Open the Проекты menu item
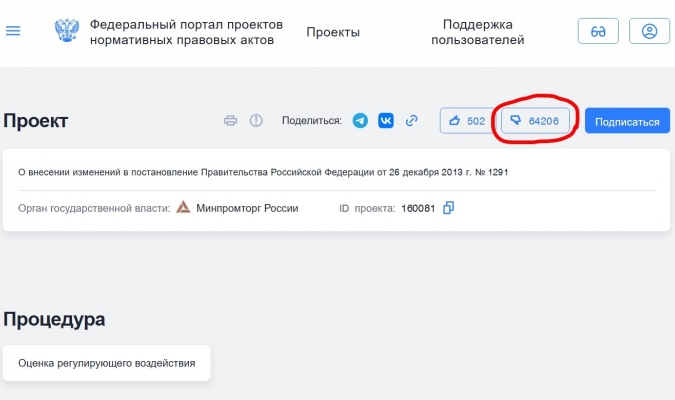Screen dimensions: 675x400 pos(333,32)
